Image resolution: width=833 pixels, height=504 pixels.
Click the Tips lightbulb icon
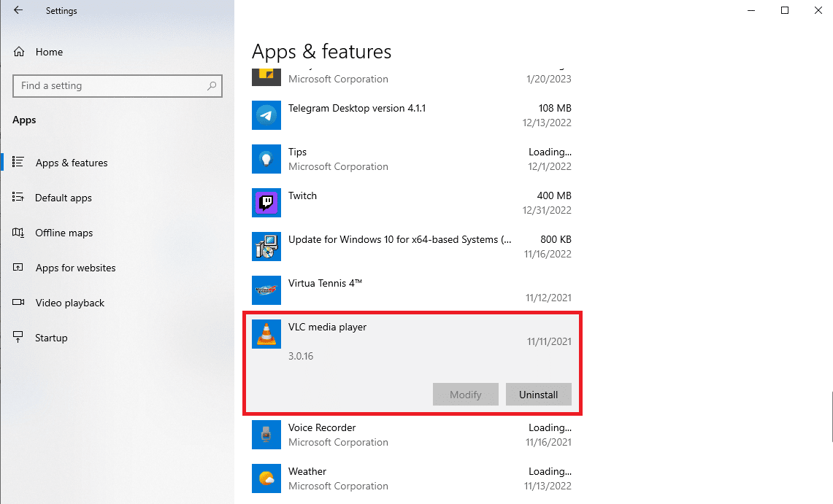266,158
